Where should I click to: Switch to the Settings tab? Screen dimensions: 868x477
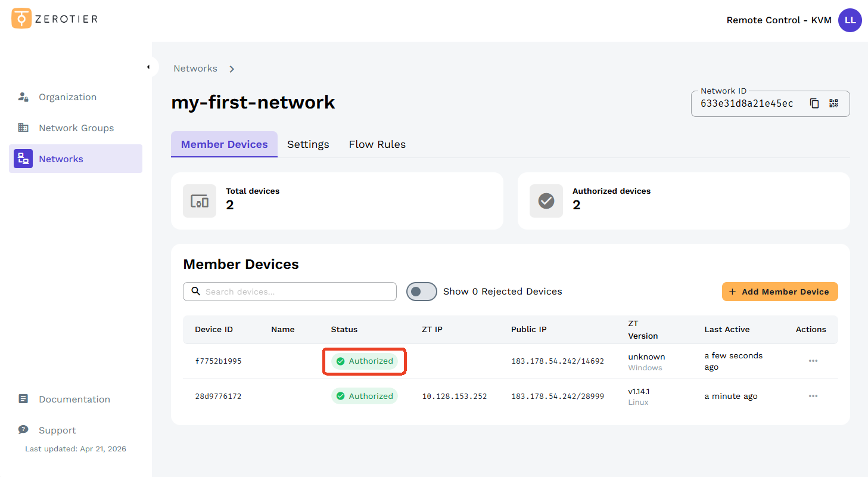click(308, 144)
